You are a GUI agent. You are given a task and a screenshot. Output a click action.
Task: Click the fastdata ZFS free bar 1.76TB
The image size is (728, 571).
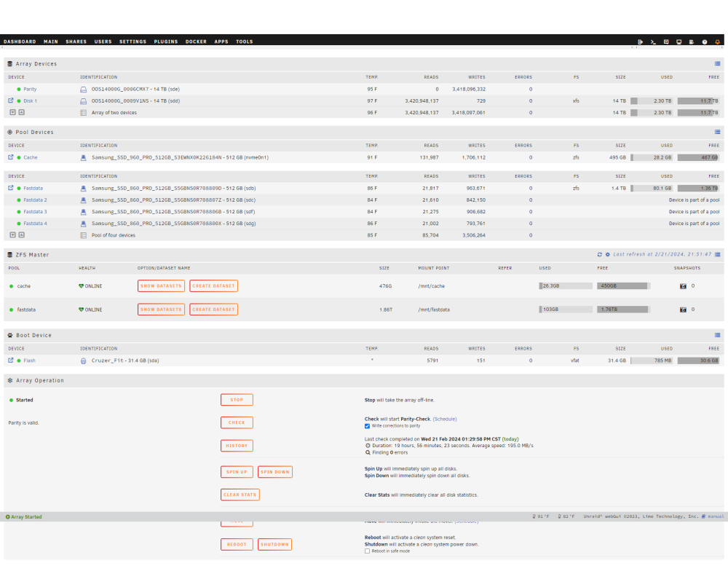pos(623,310)
